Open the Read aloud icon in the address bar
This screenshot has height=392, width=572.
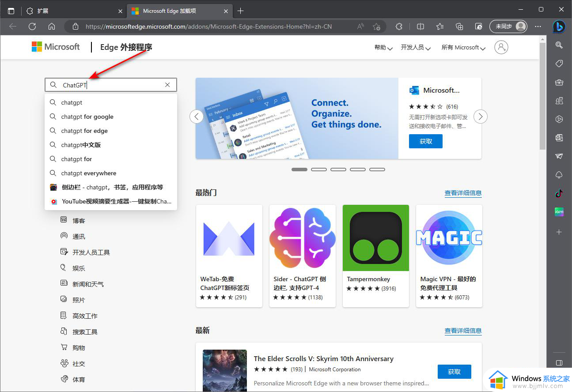coord(361,26)
